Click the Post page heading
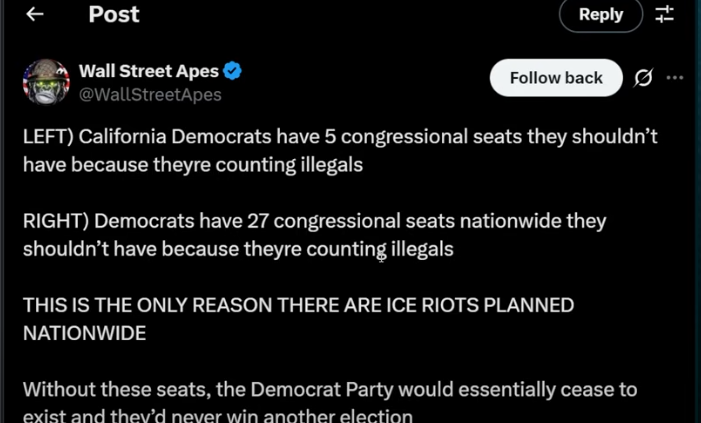Screen dimensions: 701x423 tap(114, 14)
